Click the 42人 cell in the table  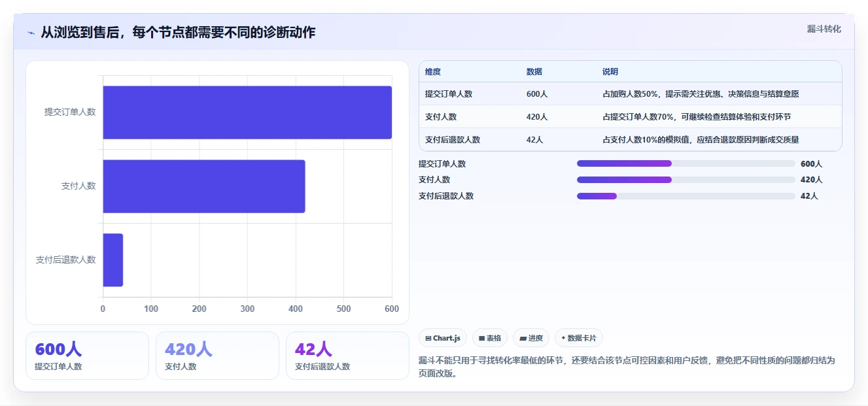point(535,140)
